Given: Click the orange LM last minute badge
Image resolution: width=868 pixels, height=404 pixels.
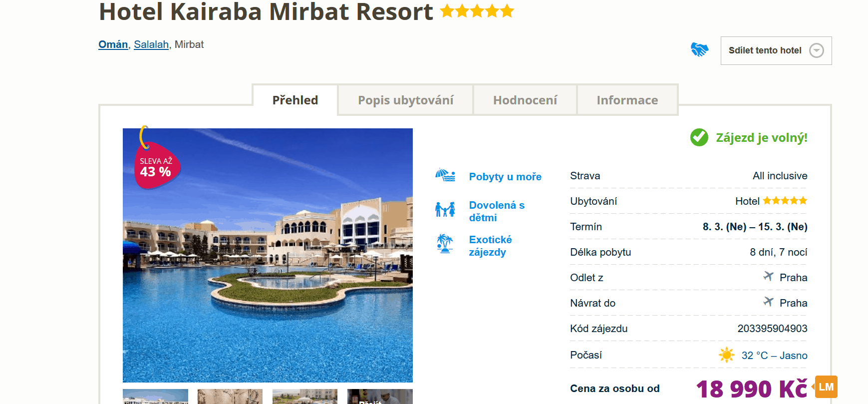Looking at the screenshot, I should pyautogui.click(x=825, y=387).
